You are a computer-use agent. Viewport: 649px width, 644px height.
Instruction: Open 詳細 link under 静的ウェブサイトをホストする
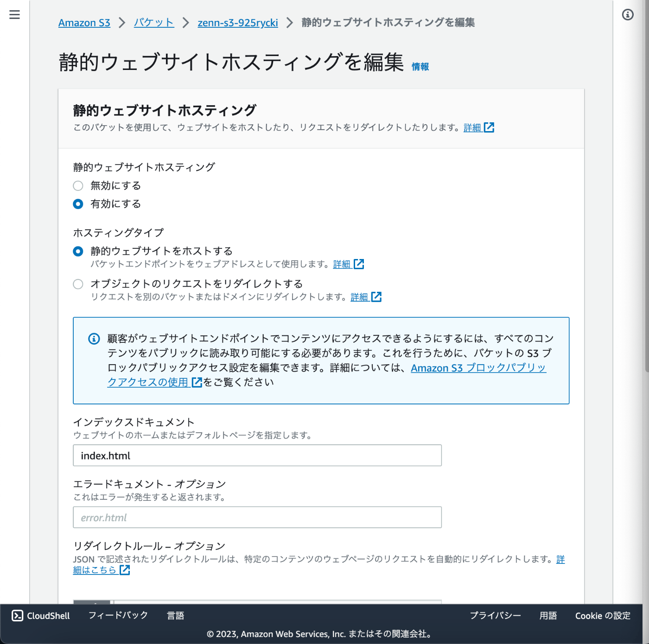[x=342, y=264]
